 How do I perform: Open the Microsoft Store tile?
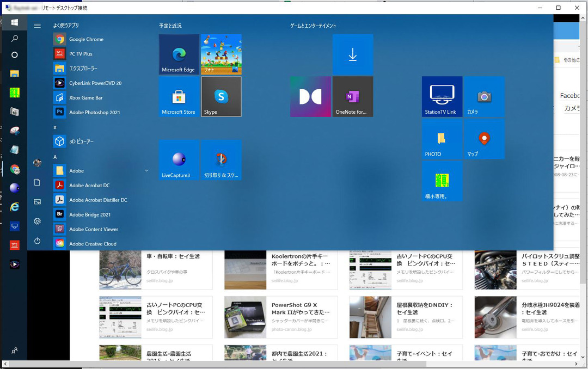point(179,97)
